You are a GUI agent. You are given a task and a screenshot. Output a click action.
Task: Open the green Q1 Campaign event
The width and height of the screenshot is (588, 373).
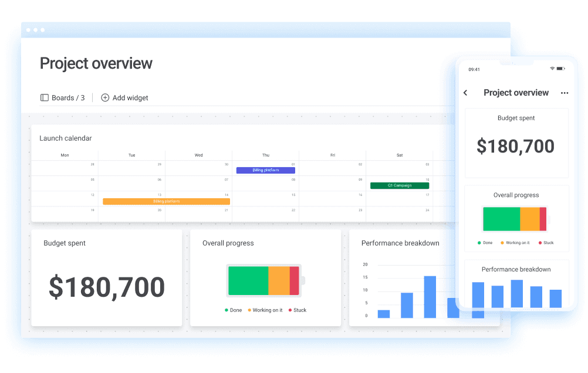point(400,185)
